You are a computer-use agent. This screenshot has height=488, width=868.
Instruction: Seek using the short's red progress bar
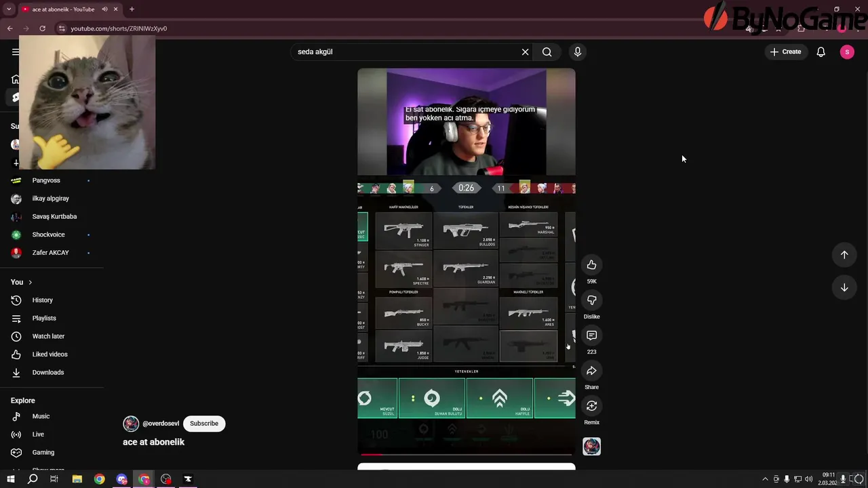click(x=467, y=454)
